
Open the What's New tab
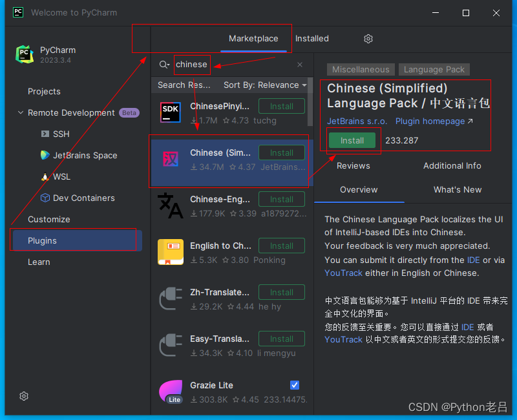(x=458, y=189)
